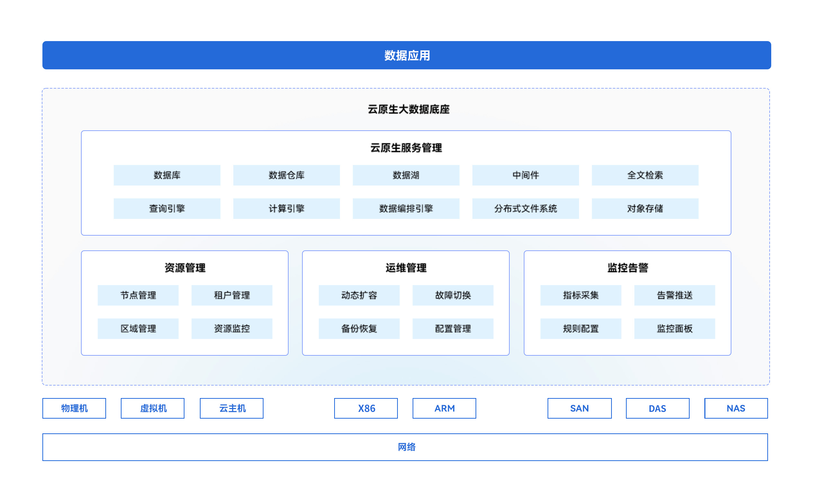Select 动态扩容 under 运维管理
Screen dimensions: 813x504
359,295
